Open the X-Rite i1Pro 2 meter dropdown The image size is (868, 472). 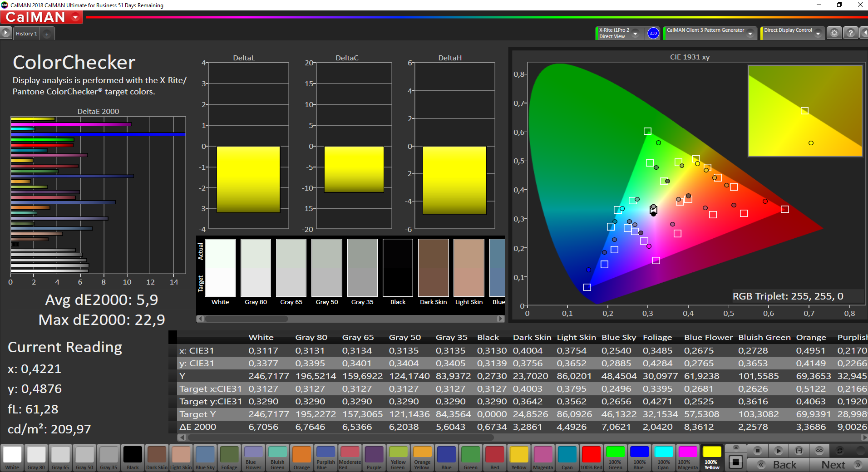click(x=635, y=33)
